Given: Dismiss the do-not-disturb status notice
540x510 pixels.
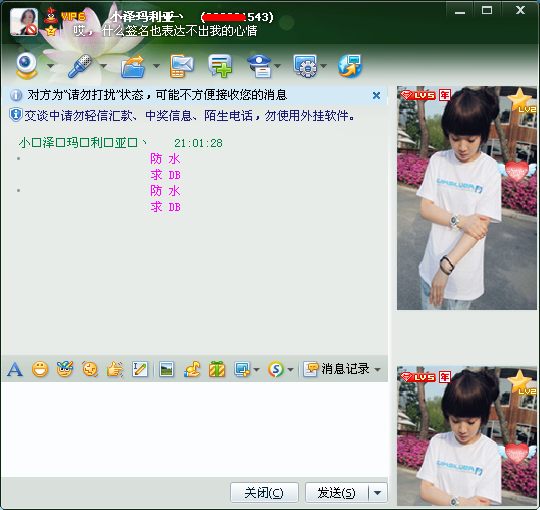Looking at the screenshot, I should pyautogui.click(x=376, y=95).
